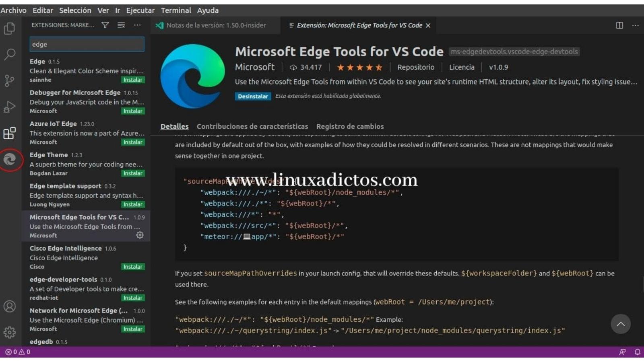Viewport: 644px width, 362px height.
Task: Open the Ayuda menu
Action: (208, 10)
